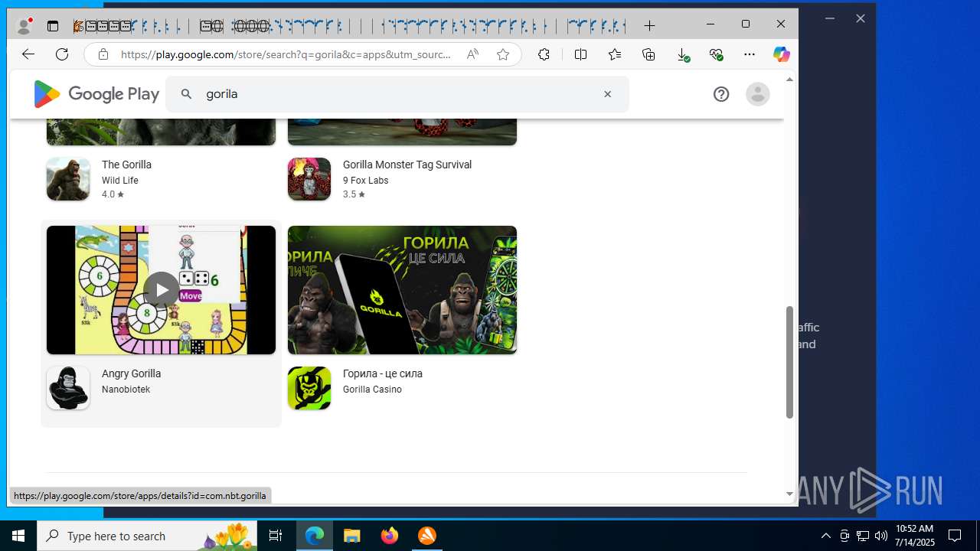980x551 pixels.
Task: Click the Google Play logo
Action: [96, 94]
